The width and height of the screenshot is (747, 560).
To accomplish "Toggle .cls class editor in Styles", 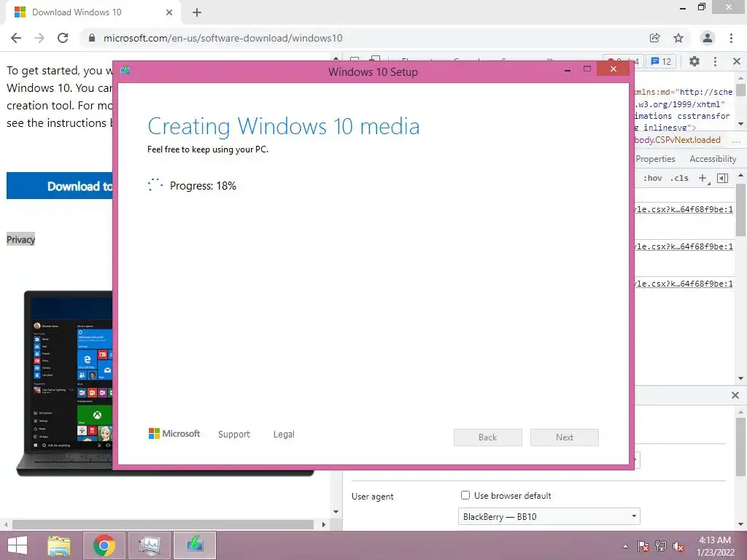I will pos(679,178).
